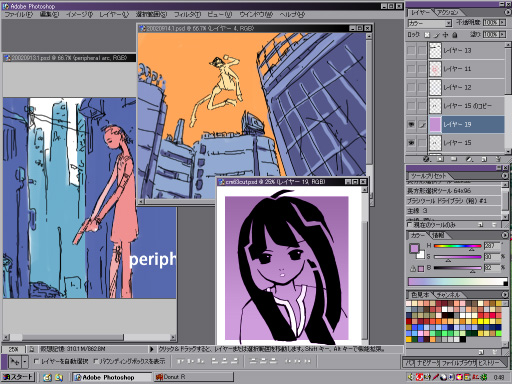The width and height of the screenshot is (512, 384).
Task: Click the layer style icon in Layers panel footer
Action: pyautogui.click(x=426, y=159)
